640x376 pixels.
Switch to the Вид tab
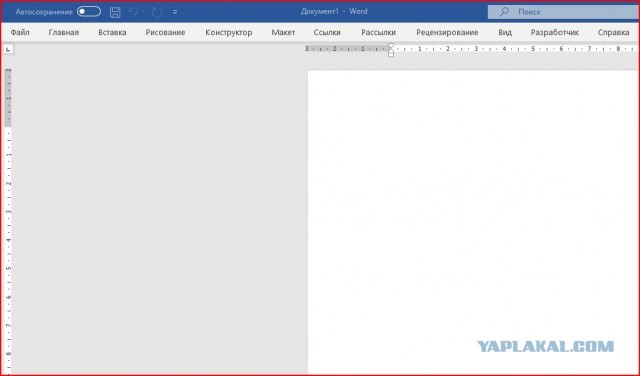tap(505, 32)
